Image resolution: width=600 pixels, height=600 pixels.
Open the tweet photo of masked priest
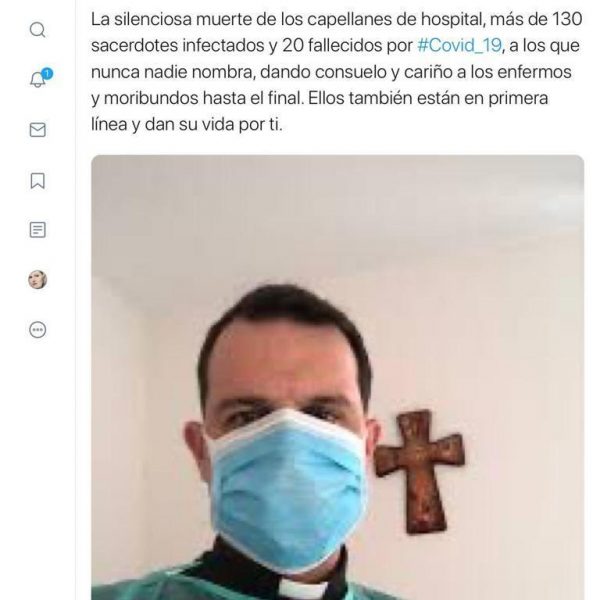click(x=338, y=377)
